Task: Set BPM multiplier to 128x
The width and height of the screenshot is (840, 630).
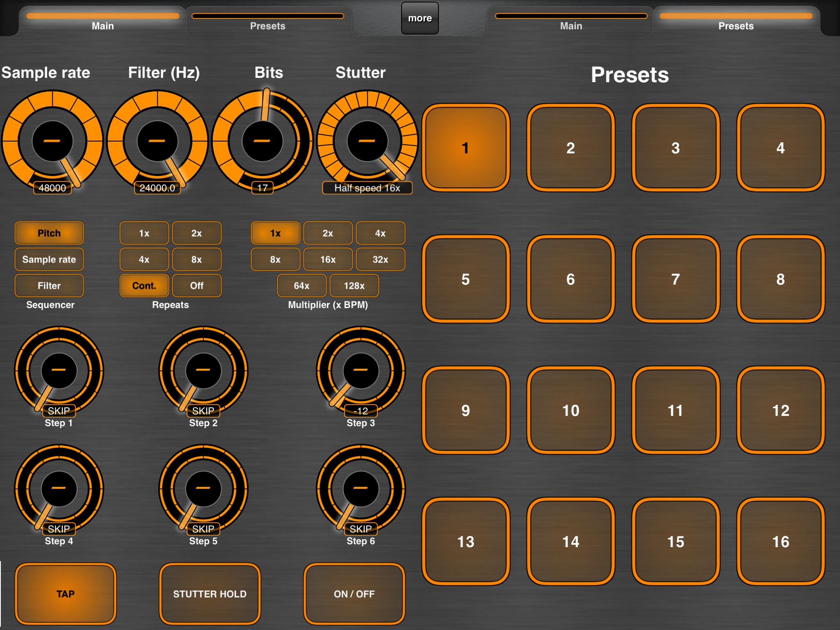Action: (354, 285)
